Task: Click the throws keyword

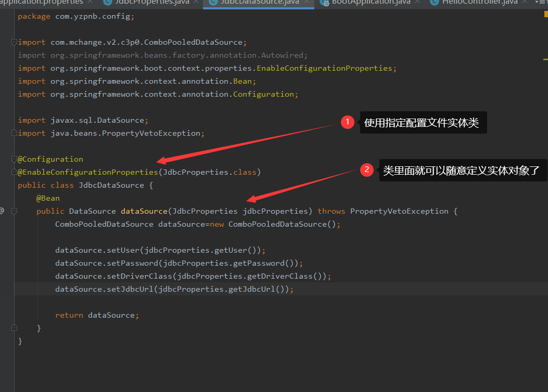Action: [x=331, y=211]
